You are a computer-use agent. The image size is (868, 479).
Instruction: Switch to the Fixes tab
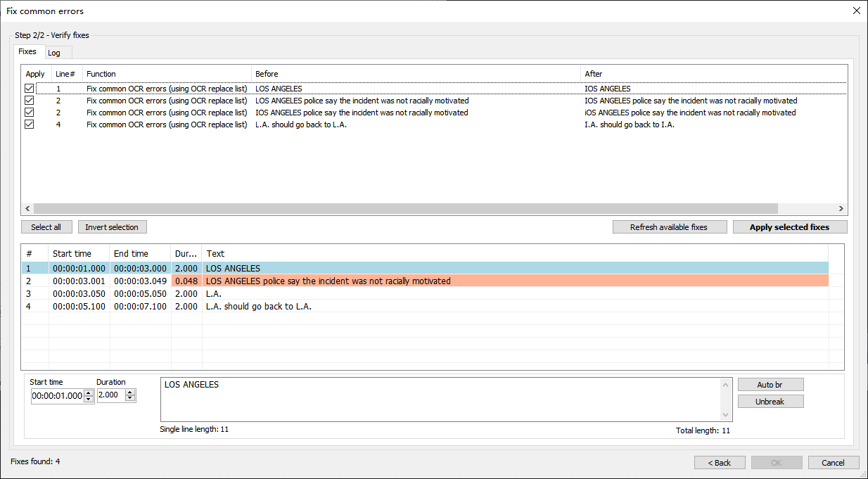(x=28, y=51)
